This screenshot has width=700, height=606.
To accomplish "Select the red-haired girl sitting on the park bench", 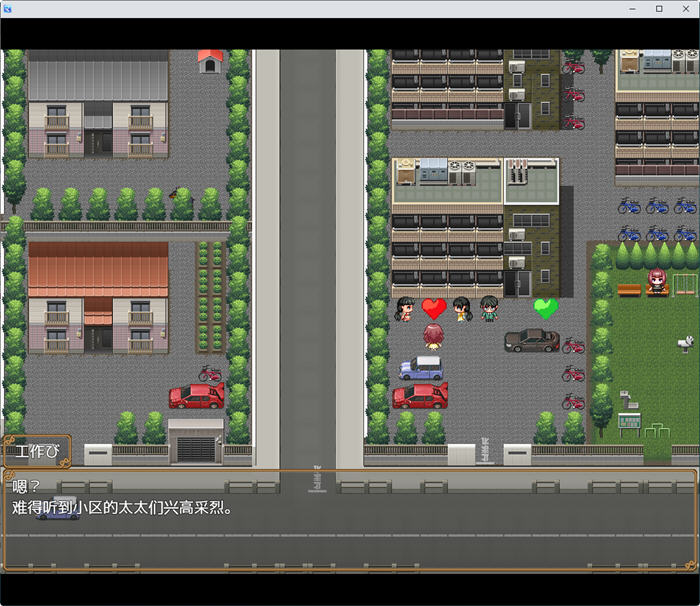I will tap(656, 281).
